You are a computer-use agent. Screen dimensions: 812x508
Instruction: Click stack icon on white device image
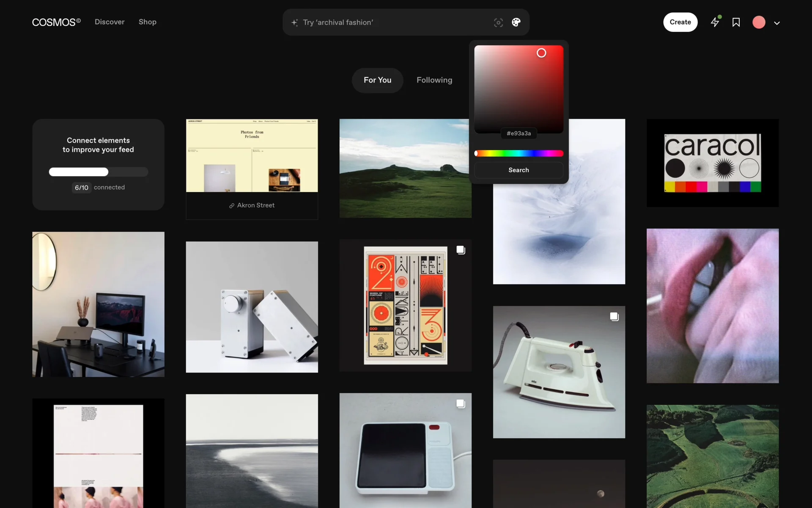coord(461,404)
